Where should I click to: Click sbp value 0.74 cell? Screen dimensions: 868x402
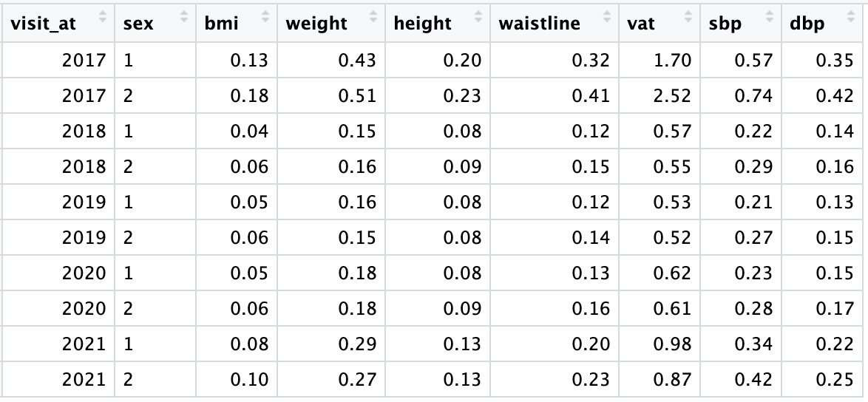pyautogui.click(x=741, y=95)
